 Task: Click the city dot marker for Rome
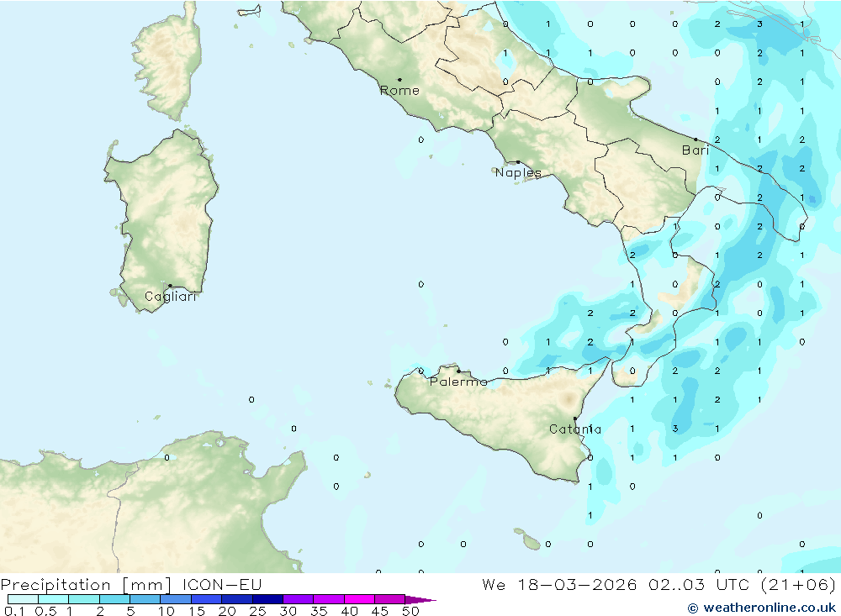(399, 79)
